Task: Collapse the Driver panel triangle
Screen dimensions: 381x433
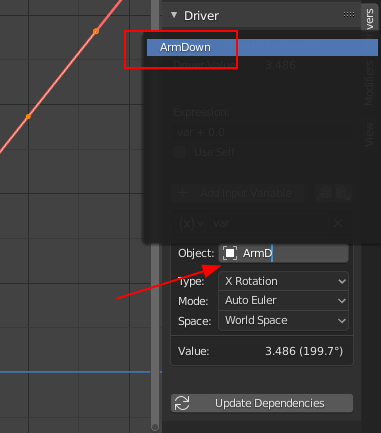Action: pyautogui.click(x=174, y=15)
